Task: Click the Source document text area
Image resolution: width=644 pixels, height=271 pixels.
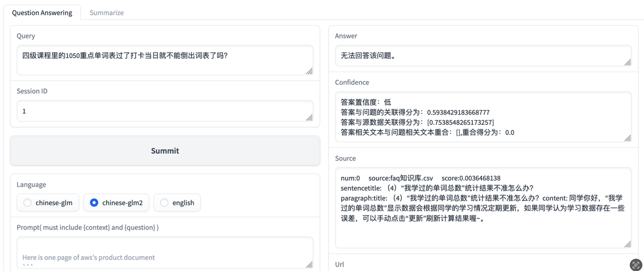Action: (x=483, y=208)
